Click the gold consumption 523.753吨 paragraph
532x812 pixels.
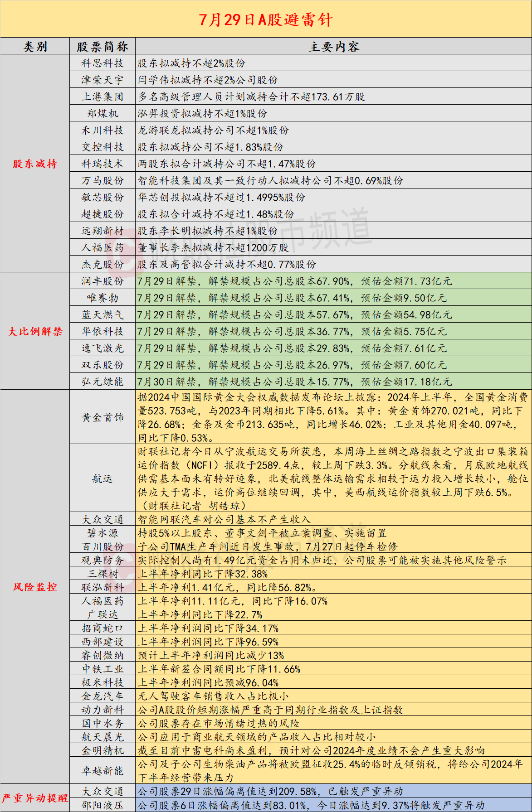click(333, 417)
